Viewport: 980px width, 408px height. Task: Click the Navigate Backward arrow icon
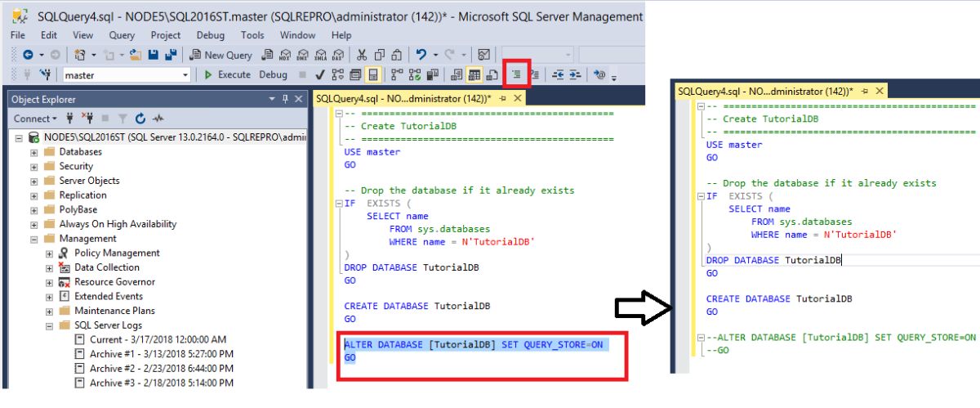click(28, 55)
